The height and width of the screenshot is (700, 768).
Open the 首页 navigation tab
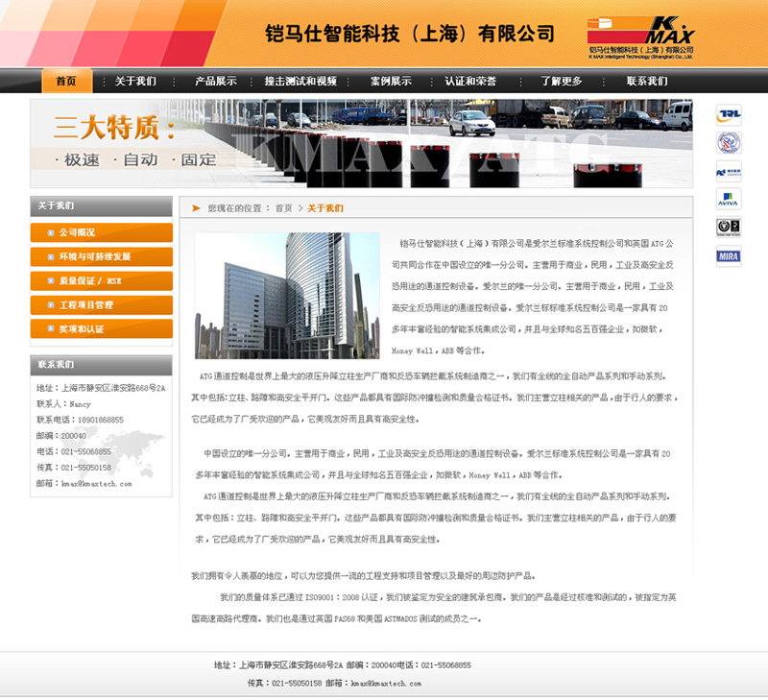coord(66,82)
